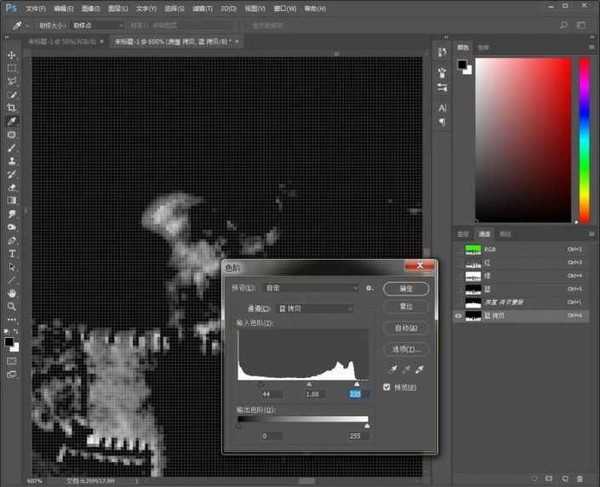600x487 pixels.
Task: Select the Crop tool
Action: click(12, 107)
